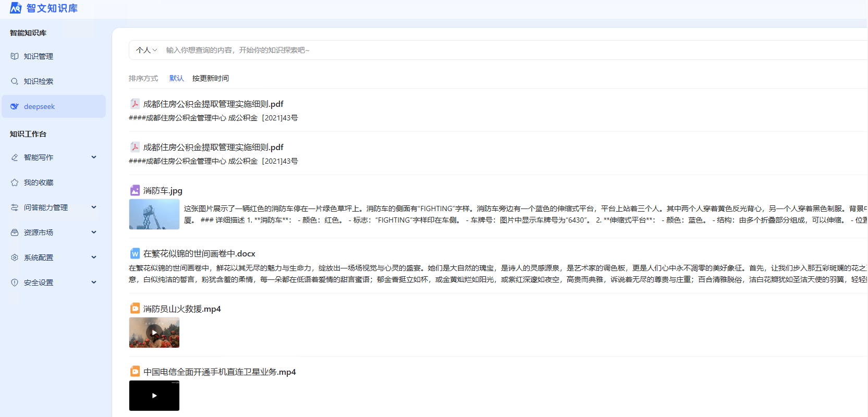Screen dimensions: 868x417
Task: Select the deepseek sidebar item
Action: pyautogui.click(x=54, y=106)
